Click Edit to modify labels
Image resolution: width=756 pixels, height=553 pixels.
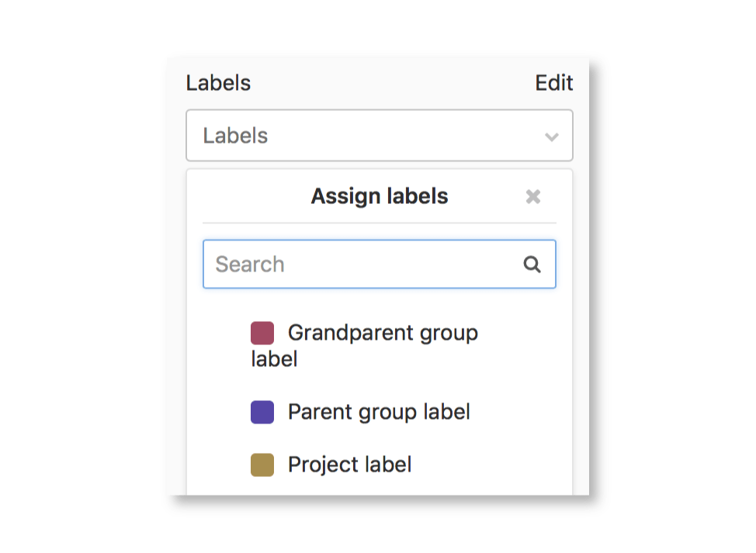point(553,82)
